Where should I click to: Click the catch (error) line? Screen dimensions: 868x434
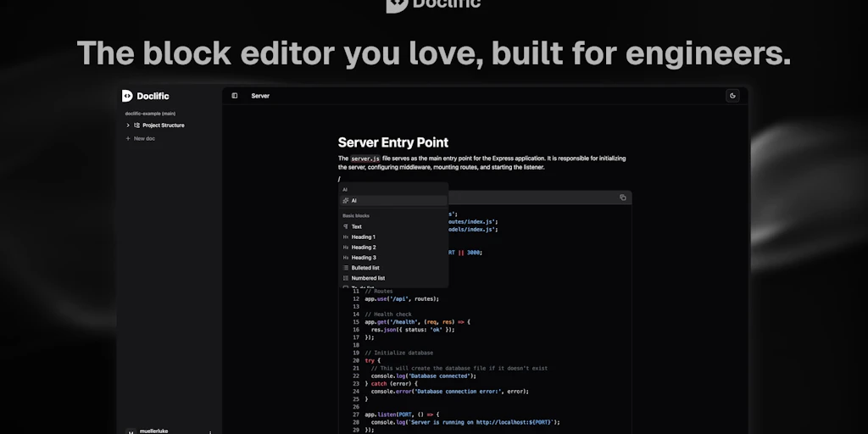392,384
